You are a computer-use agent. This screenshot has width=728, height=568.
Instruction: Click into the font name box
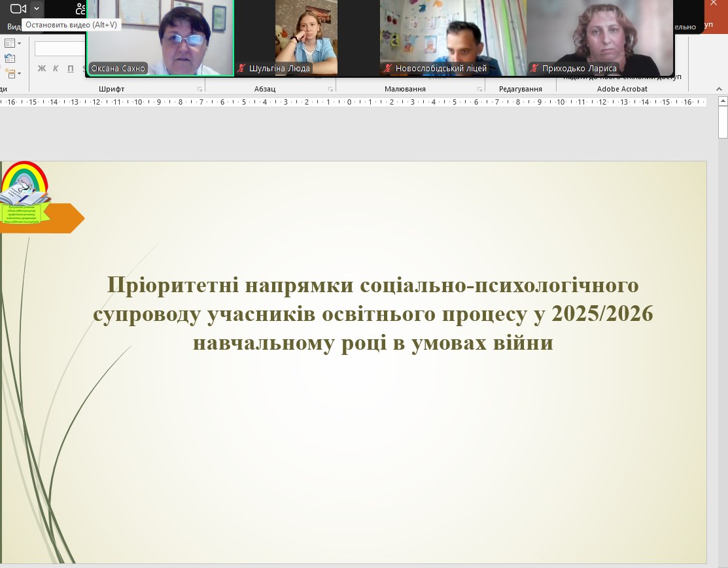click(60, 49)
